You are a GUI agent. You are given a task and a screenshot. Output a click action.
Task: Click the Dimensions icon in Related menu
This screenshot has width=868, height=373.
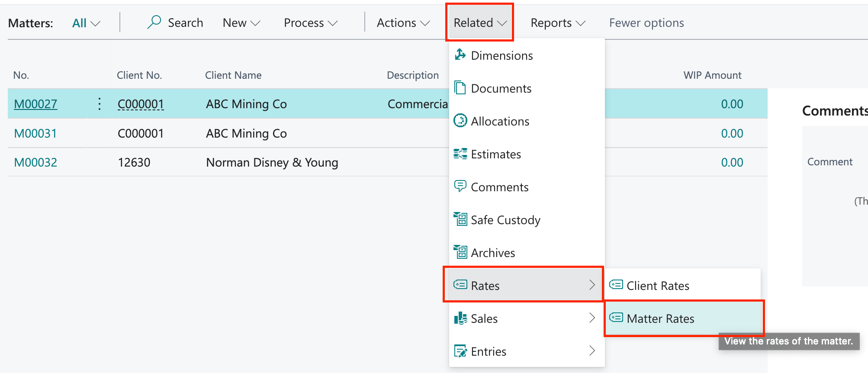point(460,55)
